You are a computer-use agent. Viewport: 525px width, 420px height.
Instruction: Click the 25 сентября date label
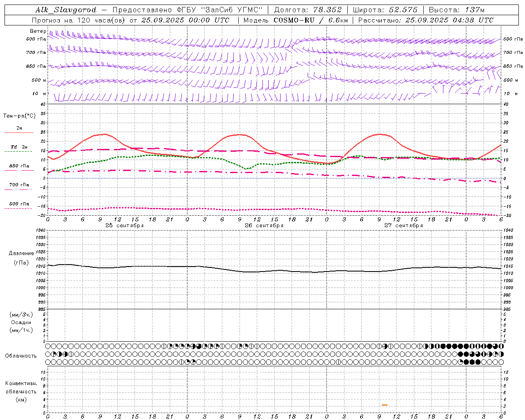point(125,226)
